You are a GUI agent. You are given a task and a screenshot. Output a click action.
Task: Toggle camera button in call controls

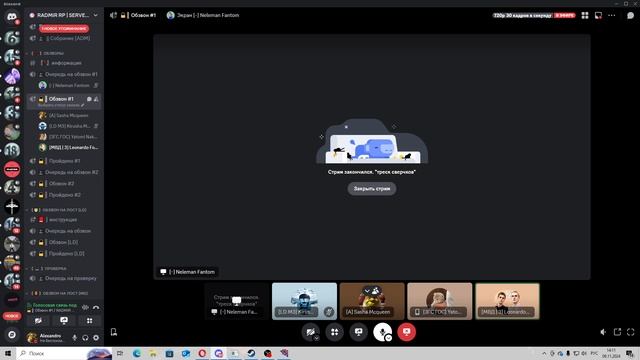coord(310,332)
